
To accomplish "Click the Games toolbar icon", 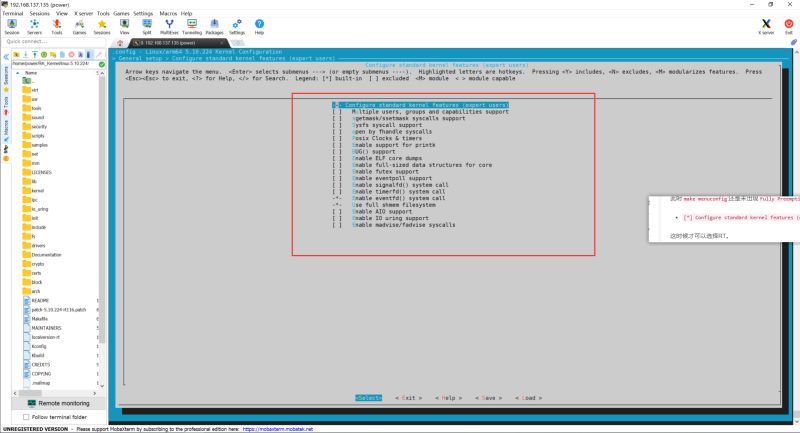I will coord(79,27).
